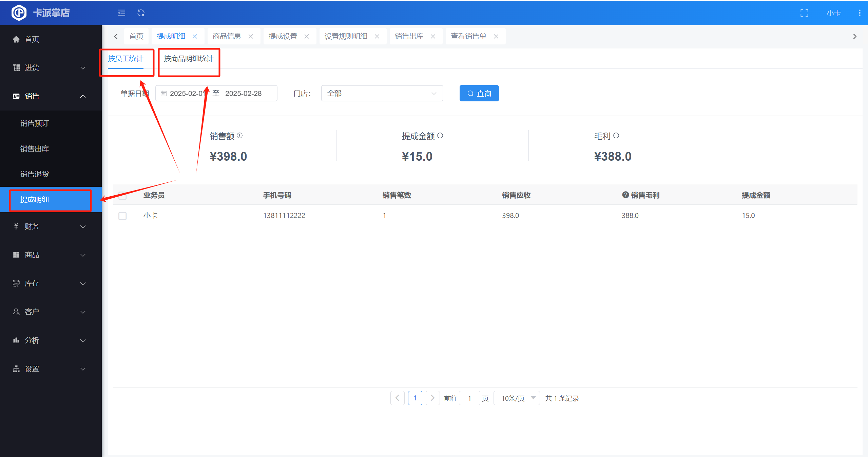Go to 销售出库 in sidebar
868x457 pixels.
point(35,148)
